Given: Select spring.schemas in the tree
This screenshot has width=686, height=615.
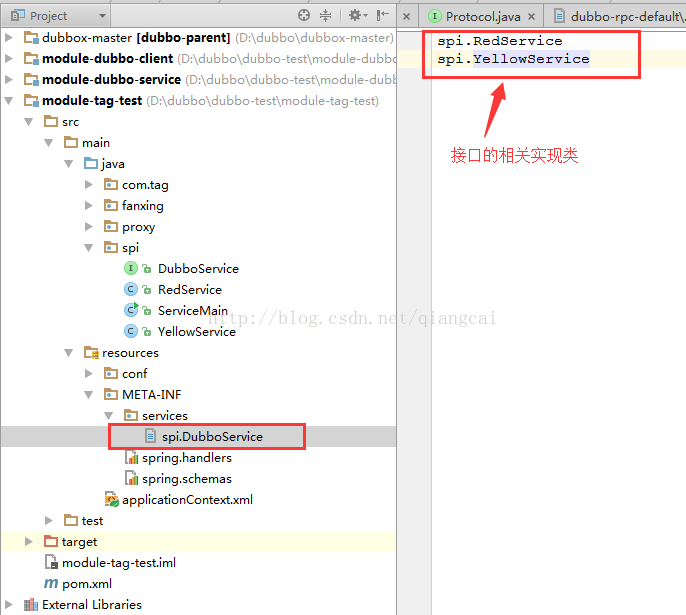Looking at the screenshot, I should tap(187, 479).
